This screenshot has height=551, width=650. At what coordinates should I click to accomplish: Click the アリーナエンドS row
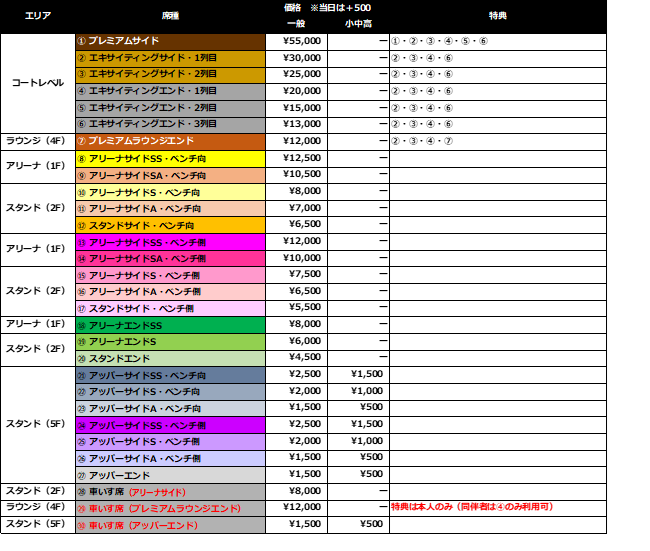(x=170, y=342)
